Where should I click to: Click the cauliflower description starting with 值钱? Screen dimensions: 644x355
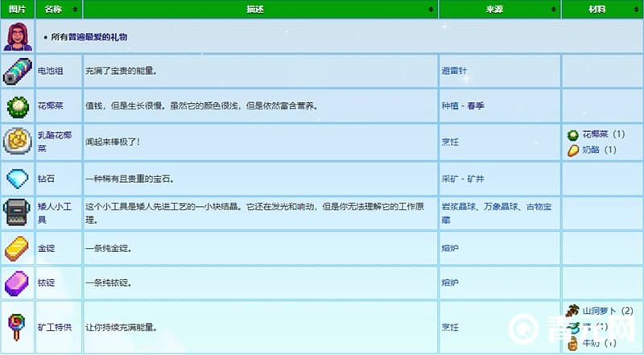(x=202, y=106)
